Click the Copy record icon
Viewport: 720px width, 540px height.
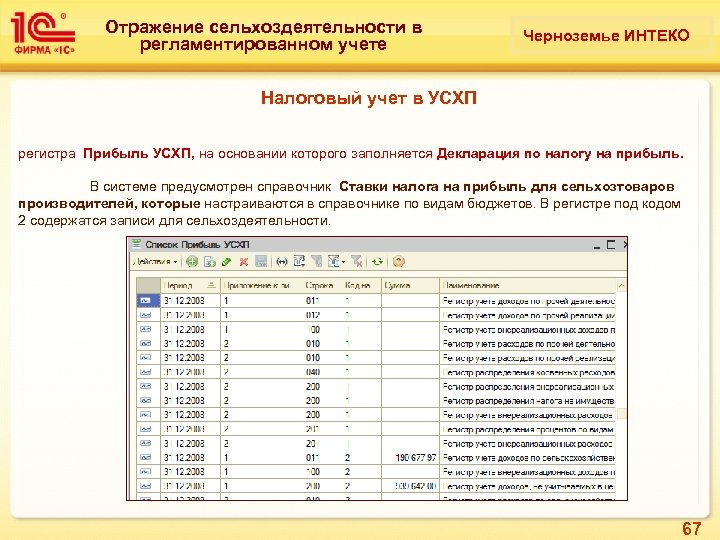209,262
